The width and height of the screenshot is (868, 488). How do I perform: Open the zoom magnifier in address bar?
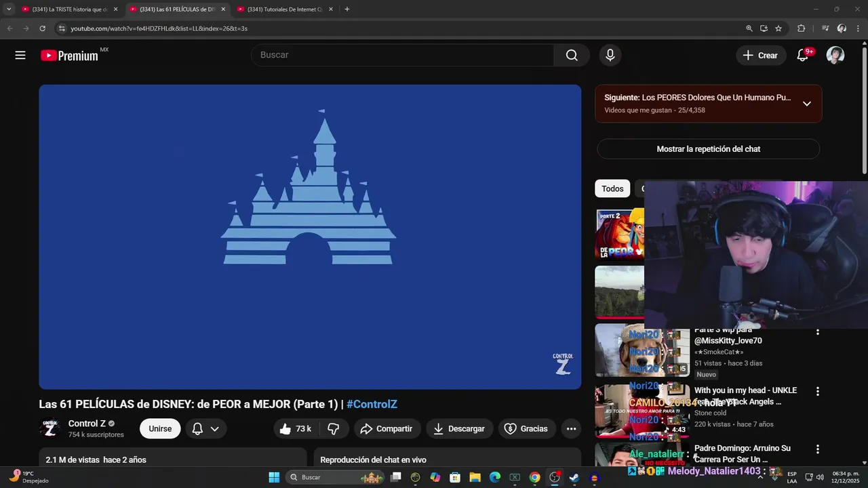749,28
